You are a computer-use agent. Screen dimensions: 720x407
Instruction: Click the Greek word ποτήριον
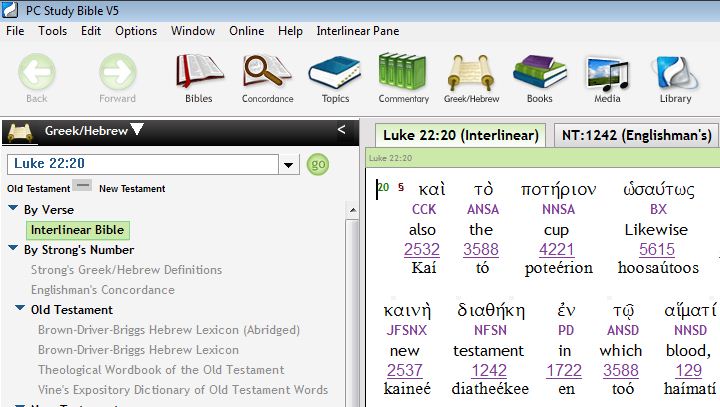(558, 190)
